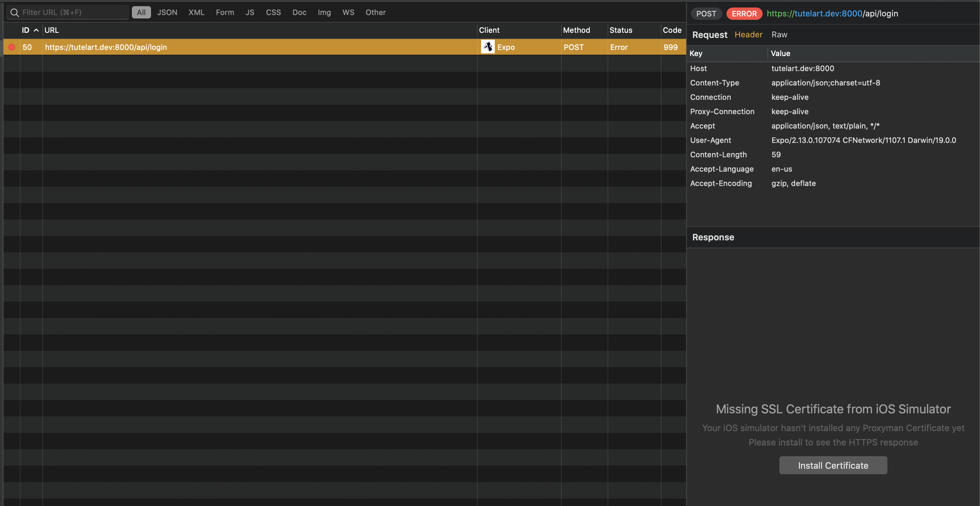The image size is (980, 506).
Task: Click the red ERROR badge
Action: (x=744, y=14)
